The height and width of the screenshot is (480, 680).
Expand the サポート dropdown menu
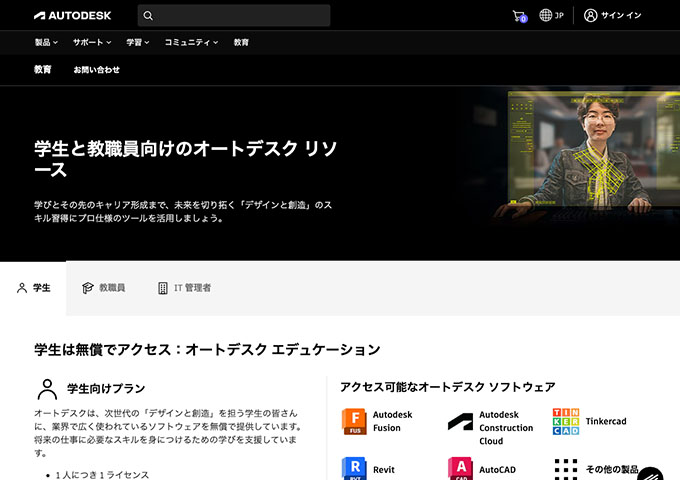click(92, 42)
